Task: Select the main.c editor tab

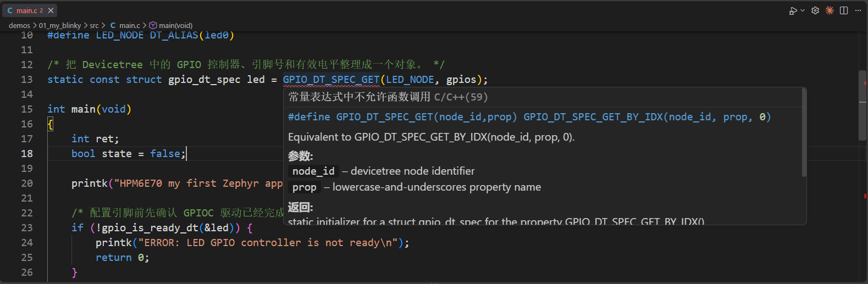Action: click(x=30, y=10)
